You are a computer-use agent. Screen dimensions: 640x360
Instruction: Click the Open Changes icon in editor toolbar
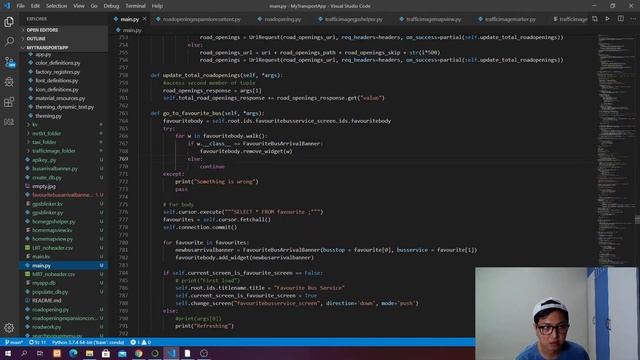[595, 19]
